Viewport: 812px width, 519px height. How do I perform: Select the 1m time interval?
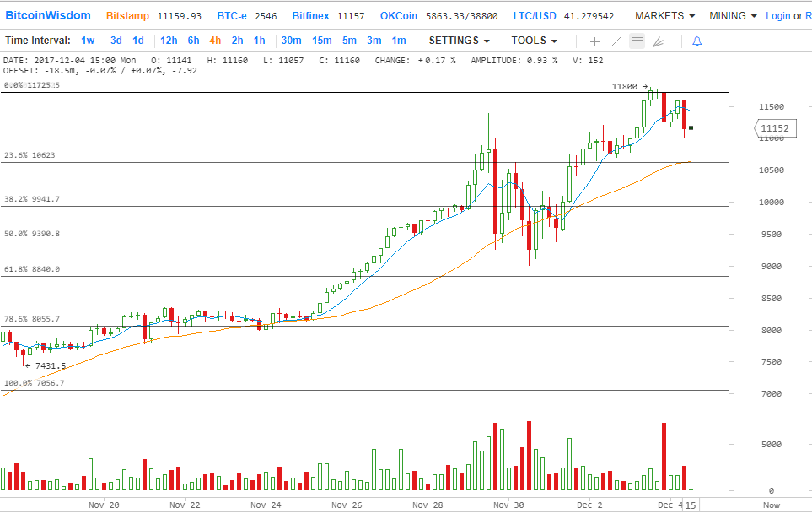399,41
